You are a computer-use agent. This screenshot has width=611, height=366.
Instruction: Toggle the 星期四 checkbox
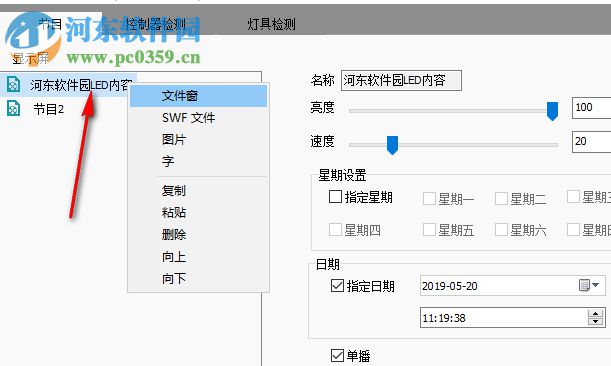(335, 230)
